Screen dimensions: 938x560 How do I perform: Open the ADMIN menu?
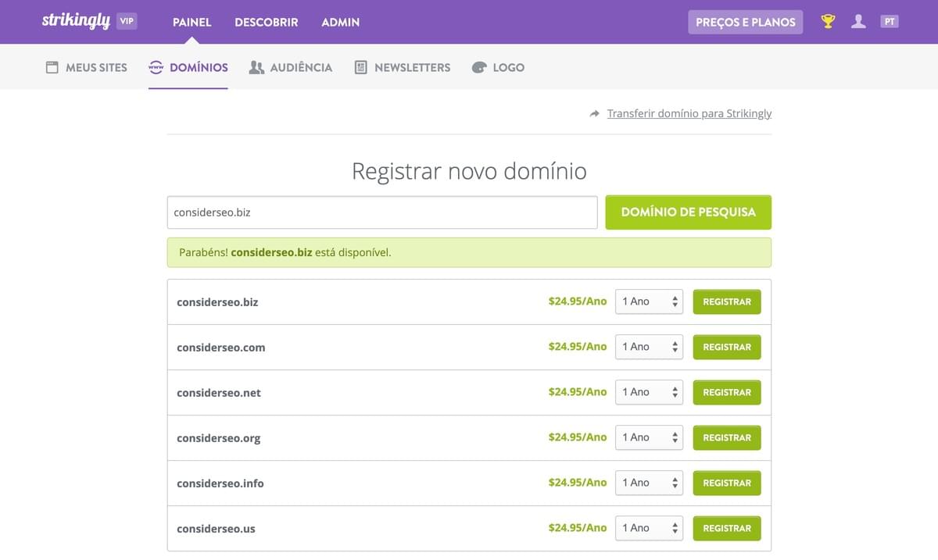341,22
